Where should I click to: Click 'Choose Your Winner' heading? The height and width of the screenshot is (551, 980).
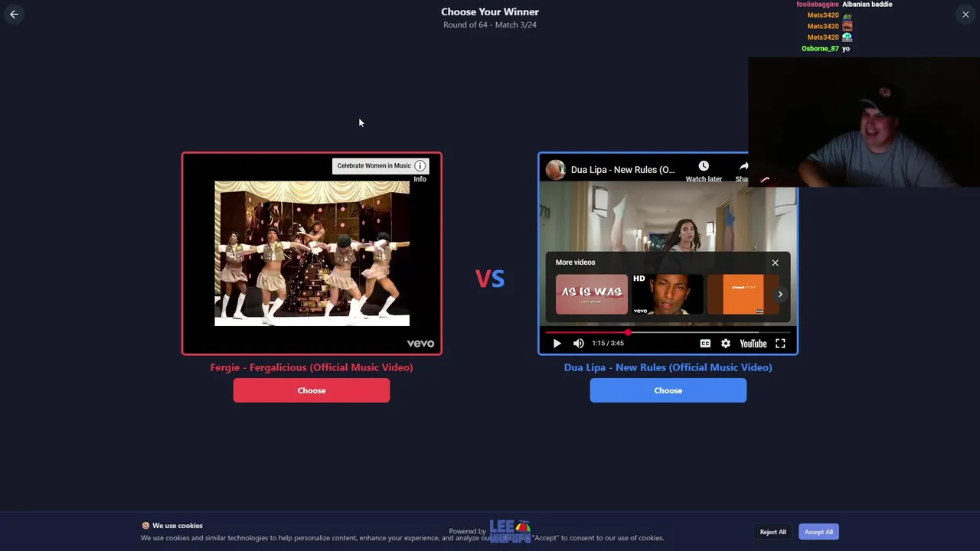click(490, 11)
